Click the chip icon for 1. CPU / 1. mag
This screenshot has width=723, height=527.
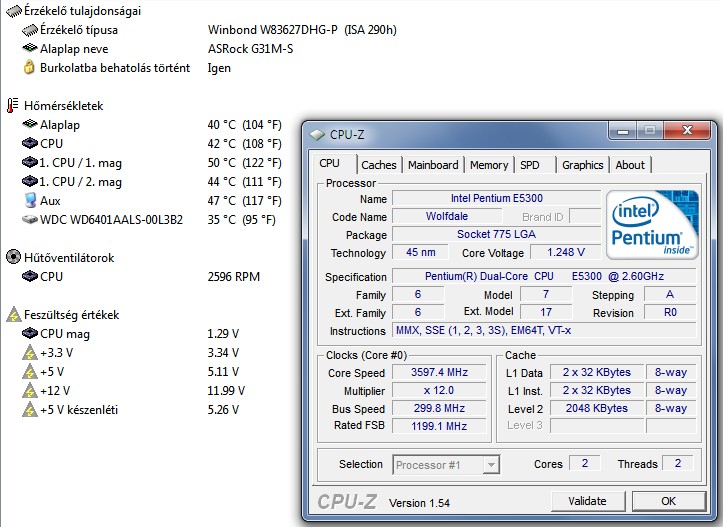(30, 162)
